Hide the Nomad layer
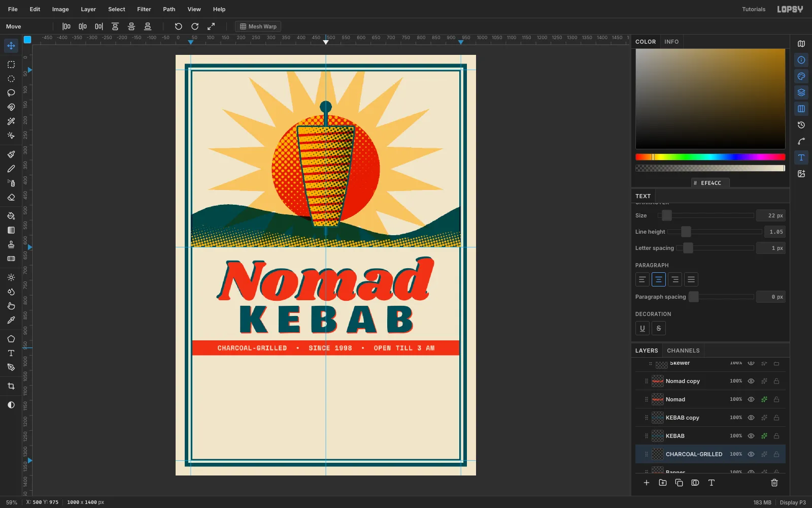The width and height of the screenshot is (812, 508). [x=751, y=399]
